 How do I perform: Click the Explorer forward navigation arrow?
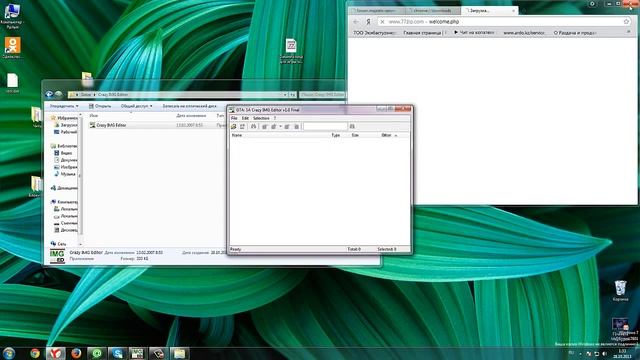tap(58, 95)
